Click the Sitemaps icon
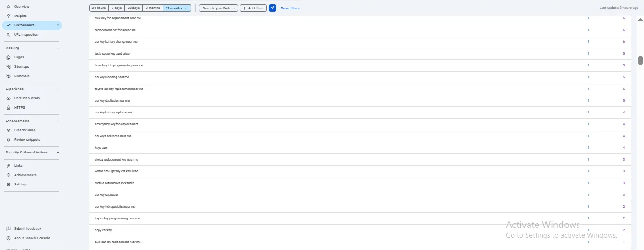Screen dimensions: 644x250 click(8, 67)
